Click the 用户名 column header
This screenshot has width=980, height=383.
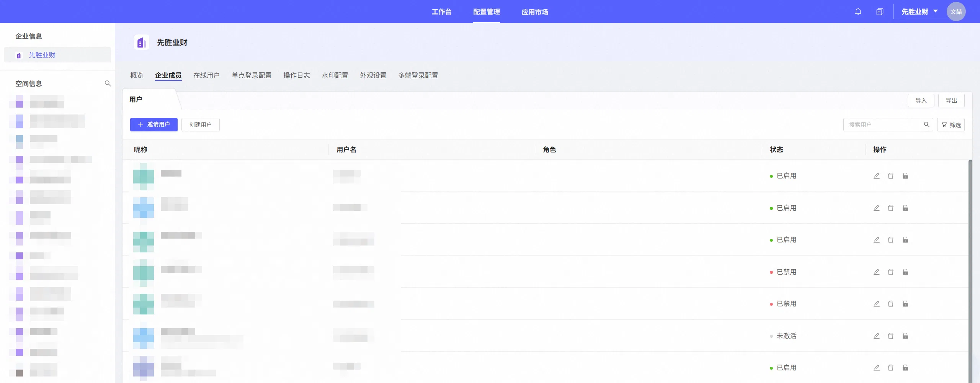[346, 150]
